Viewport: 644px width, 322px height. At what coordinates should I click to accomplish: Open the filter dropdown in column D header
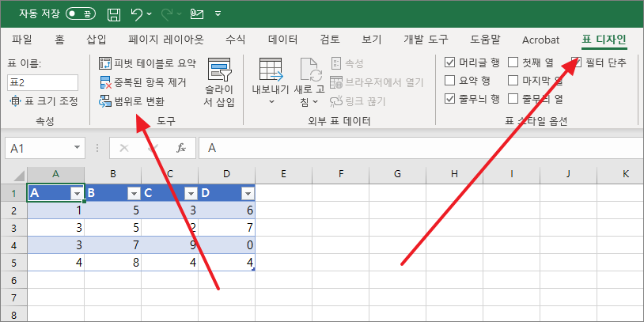248,194
